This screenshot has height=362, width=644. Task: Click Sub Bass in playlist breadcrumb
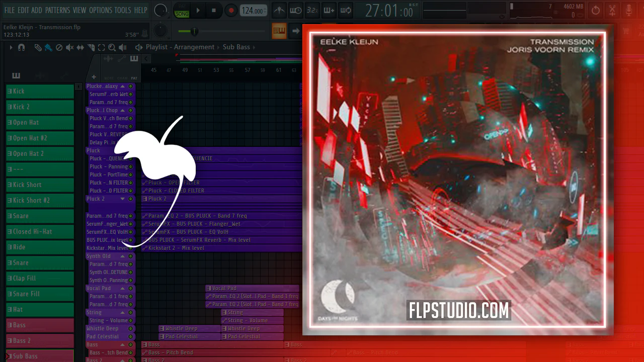pyautogui.click(x=236, y=47)
